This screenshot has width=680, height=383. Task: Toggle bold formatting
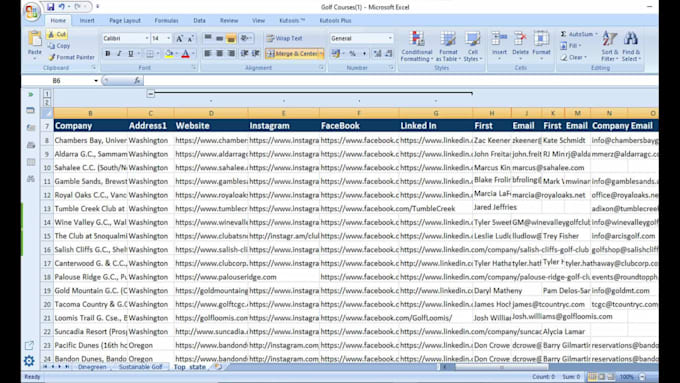coord(108,53)
